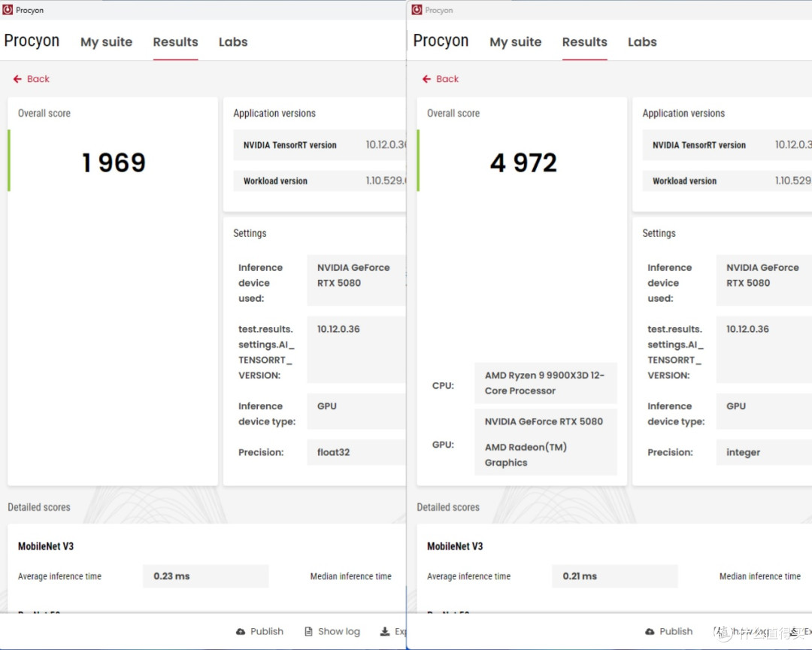Click the Export download icon in the left window
Viewport: 812px width, 650px height.
click(x=385, y=631)
